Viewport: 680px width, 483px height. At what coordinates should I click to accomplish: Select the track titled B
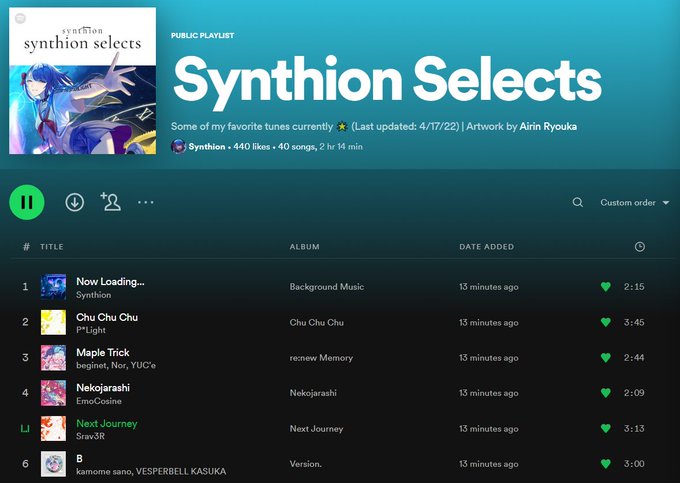79,458
